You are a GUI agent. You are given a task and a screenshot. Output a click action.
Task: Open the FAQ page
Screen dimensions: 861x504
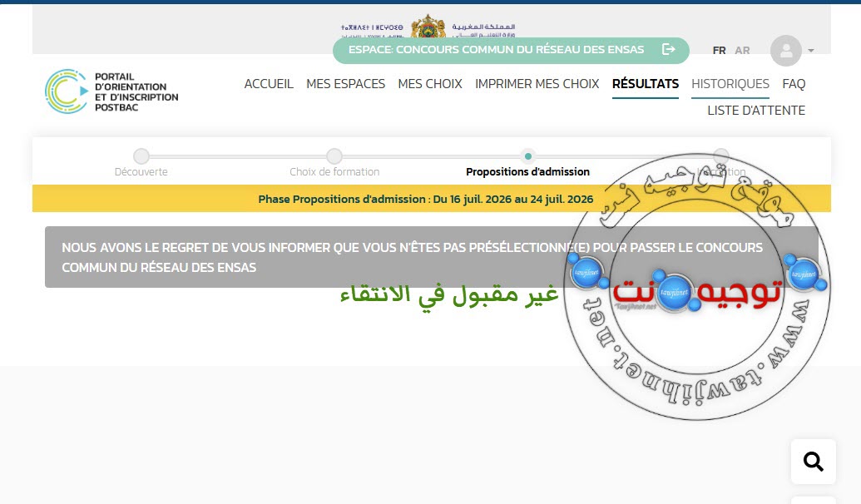[x=794, y=84]
